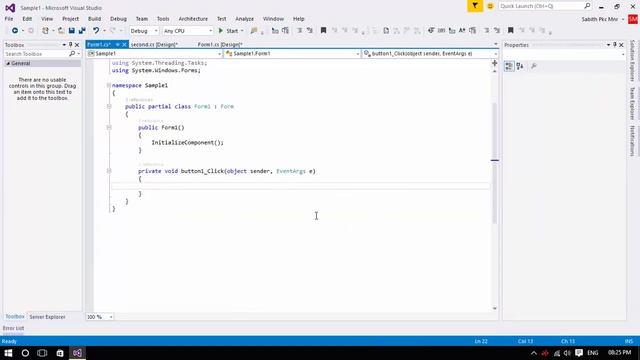The image size is (640, 360).
Task: Click the New Project toolbar icon
Action: [x=45, y=31]
